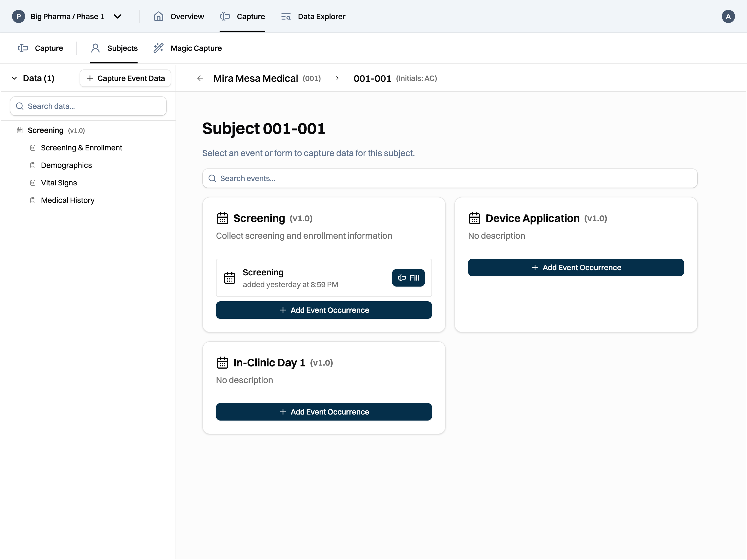The image size is (747, 560).
Task: Open the Data Explorer top navigation tab
Action: coord(321,17)
